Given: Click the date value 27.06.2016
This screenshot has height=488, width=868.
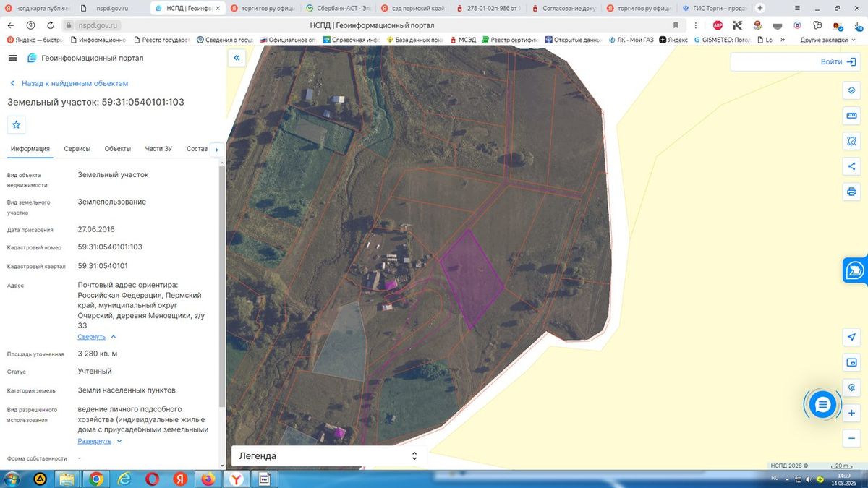Looking at the screenshot, I should (97, 229).
